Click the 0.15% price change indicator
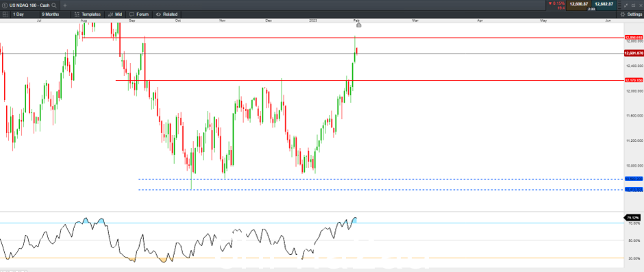Viewport: 644px width, 272px height. click(557, 3)
